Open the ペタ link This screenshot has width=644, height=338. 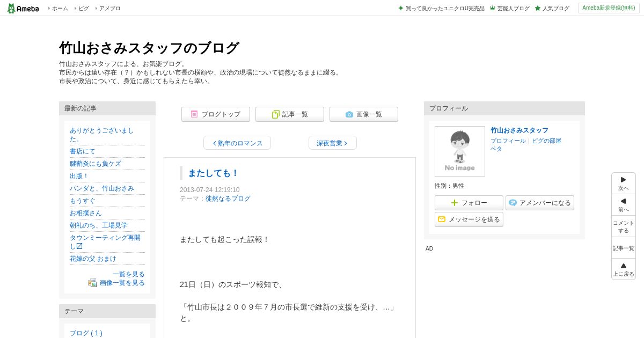496,149
